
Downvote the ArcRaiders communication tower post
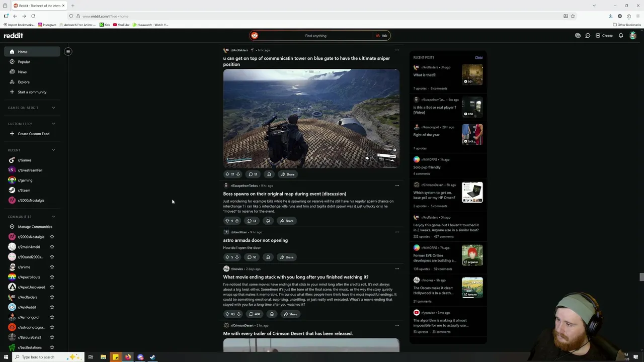238,174
